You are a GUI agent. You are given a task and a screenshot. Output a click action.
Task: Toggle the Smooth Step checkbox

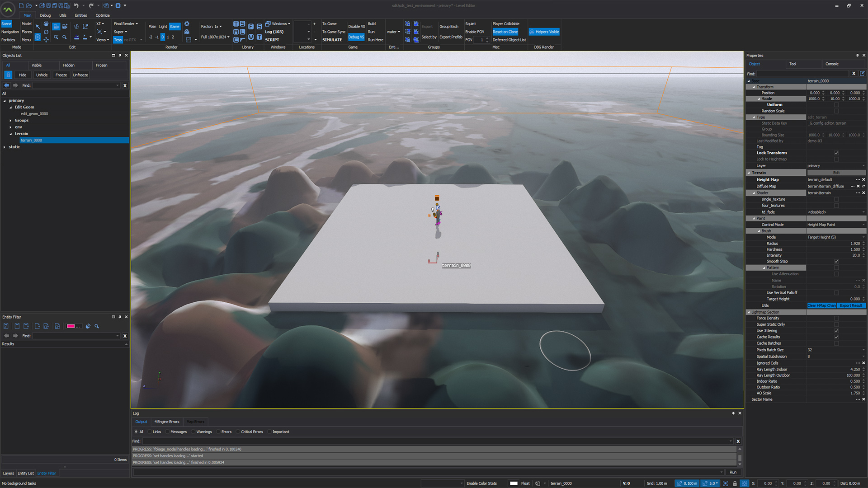(x=836, y=261)
